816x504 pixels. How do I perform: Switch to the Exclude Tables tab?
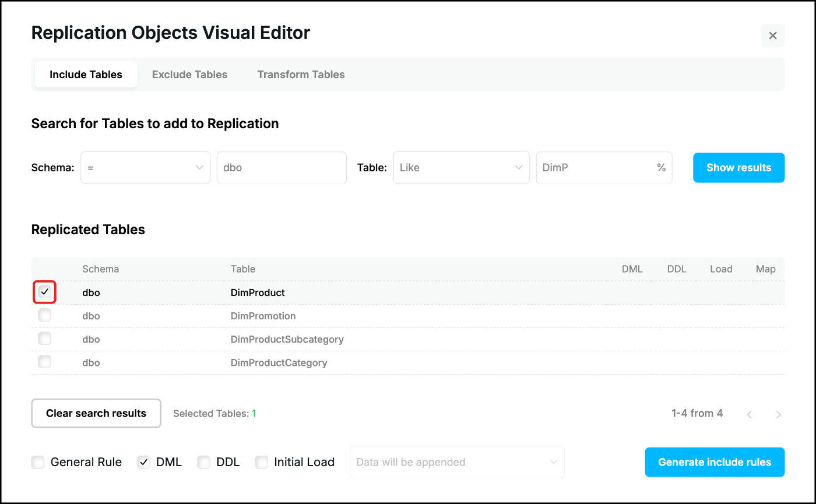pos(189,75)
